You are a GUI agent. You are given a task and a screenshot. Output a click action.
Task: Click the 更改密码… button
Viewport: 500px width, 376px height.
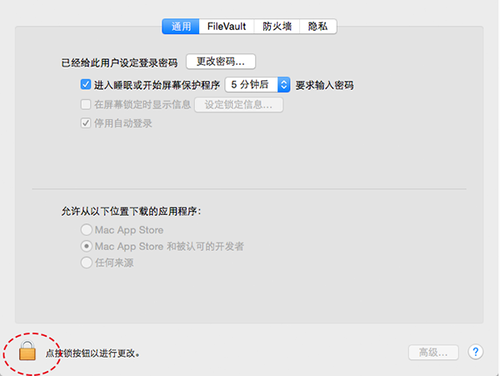point(221,62)
